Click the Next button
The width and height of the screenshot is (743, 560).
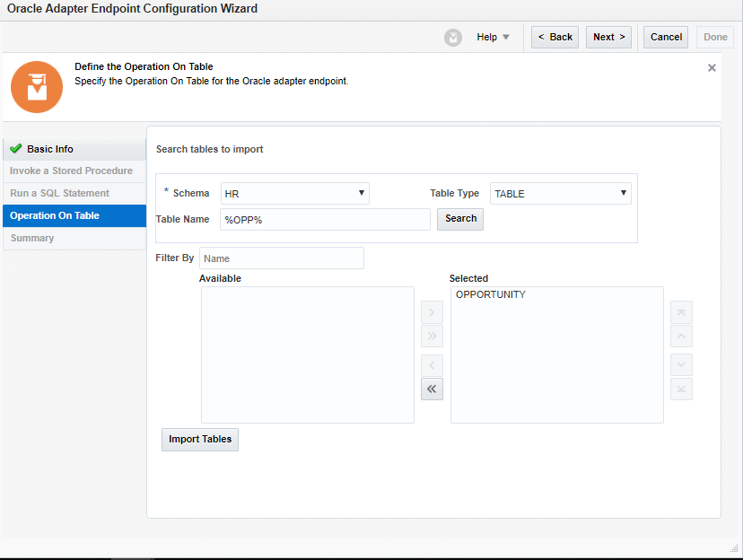pyautogui.click(x=609, y=37)
